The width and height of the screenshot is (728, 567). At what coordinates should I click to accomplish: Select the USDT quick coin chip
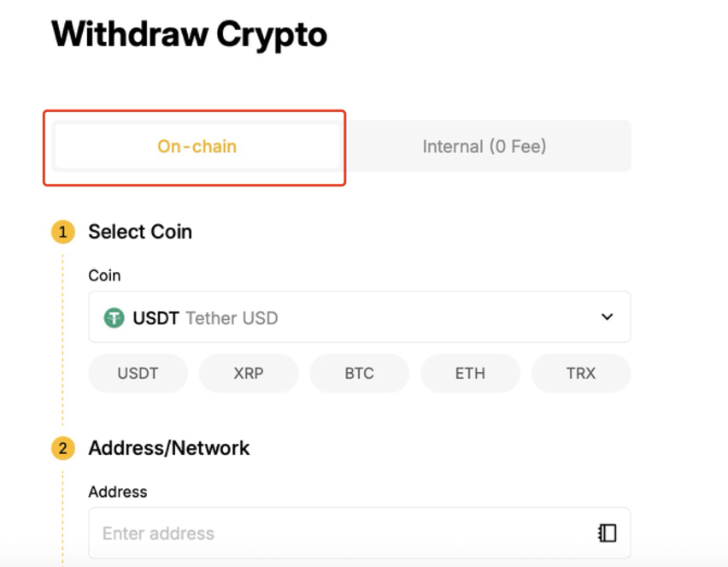point(138,373)
